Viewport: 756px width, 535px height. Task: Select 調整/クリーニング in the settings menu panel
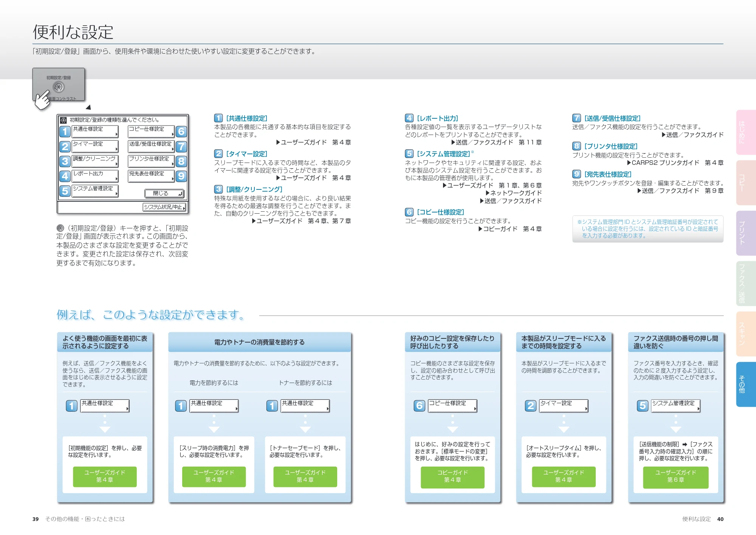(95, 161)
